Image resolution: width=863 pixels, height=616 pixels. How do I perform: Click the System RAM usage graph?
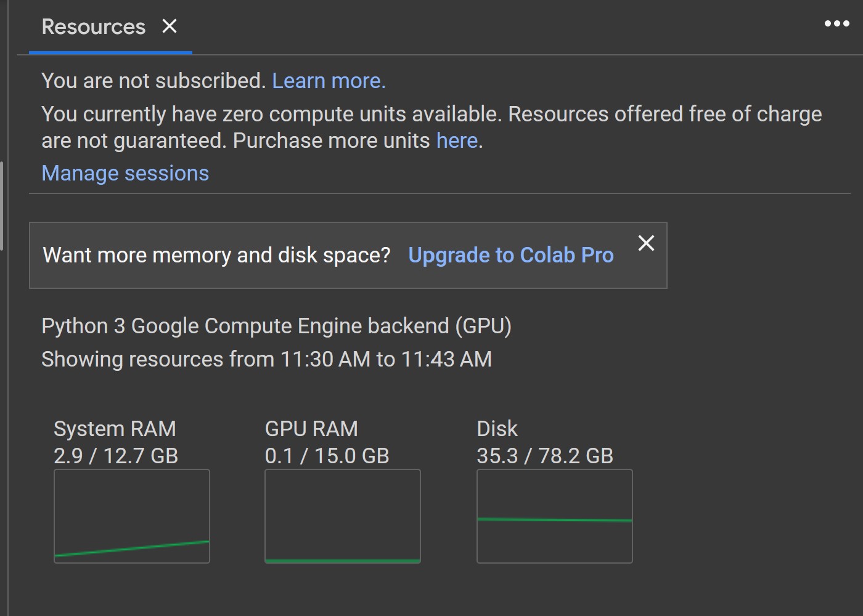coord(131,516)
